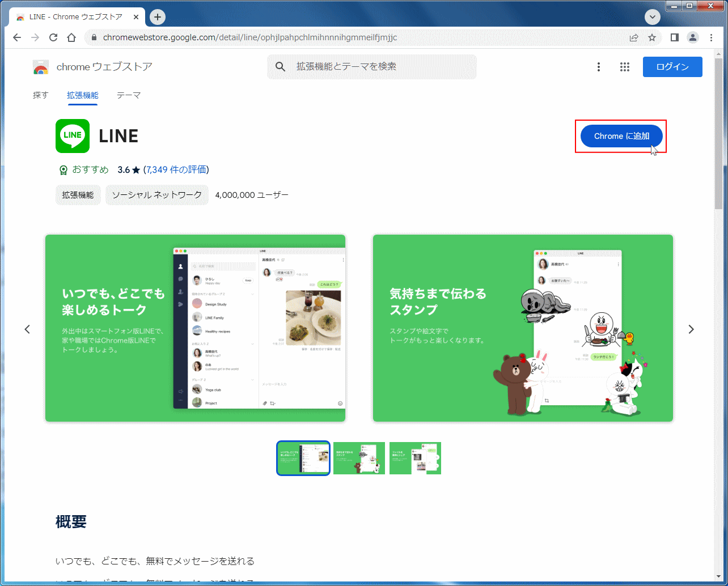The height and width of the screenshot is (586, 728).
Task: Open the Chrome three-dot menu
Action: click(x=712, y=37)
